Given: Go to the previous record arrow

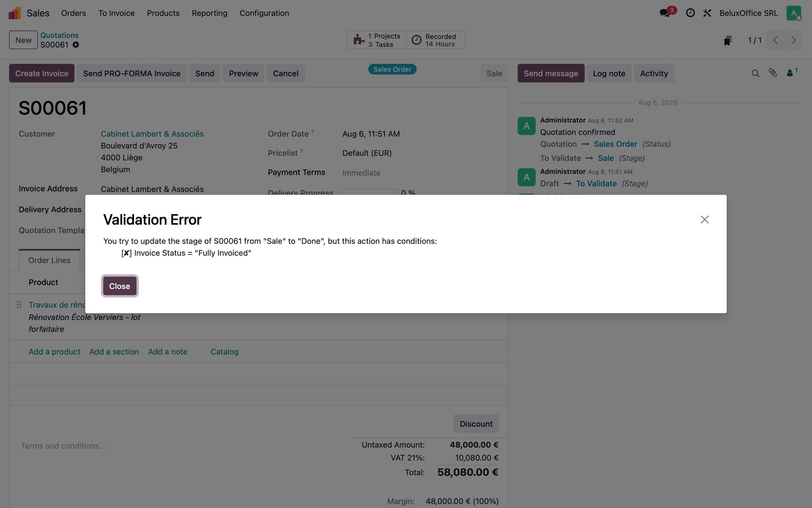Looking at the screenshot, I should (776, 40).
